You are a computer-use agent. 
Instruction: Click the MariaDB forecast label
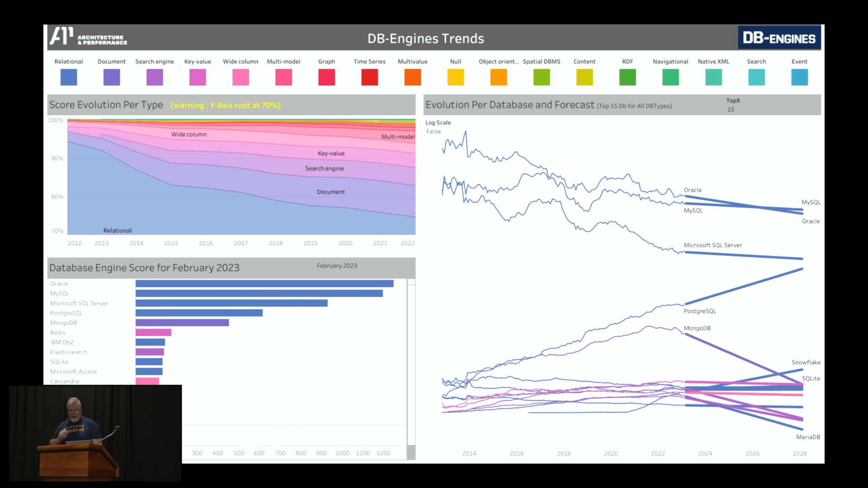click(808, 437)
